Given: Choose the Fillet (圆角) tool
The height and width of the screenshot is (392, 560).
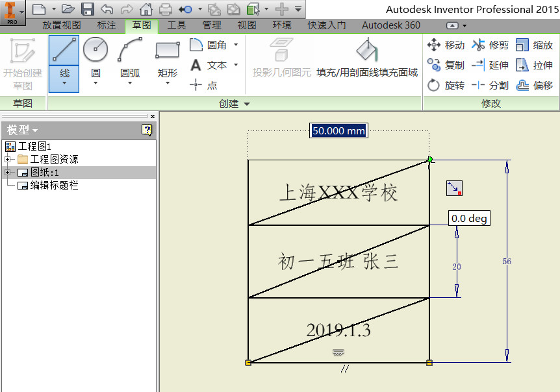Looking at the screenshot, I should pos(209,45).
